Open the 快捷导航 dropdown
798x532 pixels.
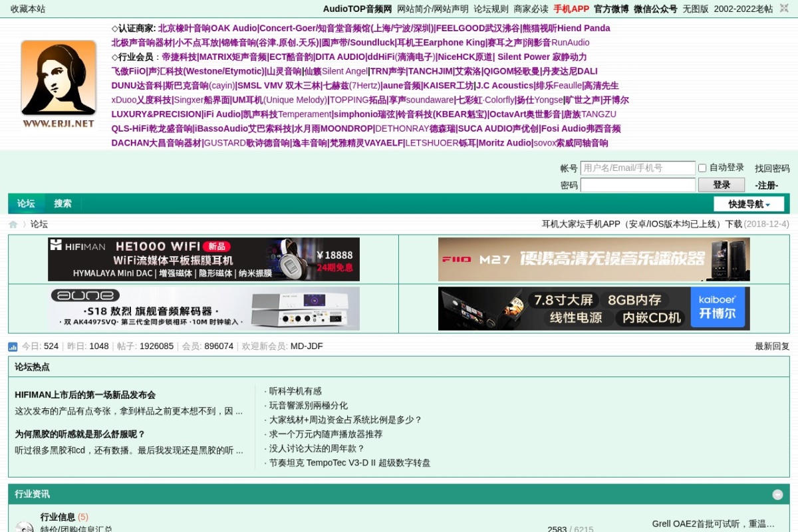749,204
